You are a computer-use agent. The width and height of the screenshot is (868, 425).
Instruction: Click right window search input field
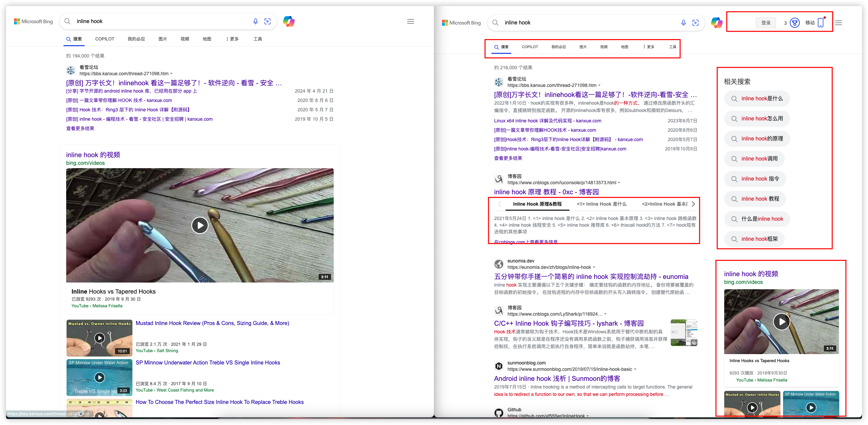pyautogui.click(x=590, y=23)
